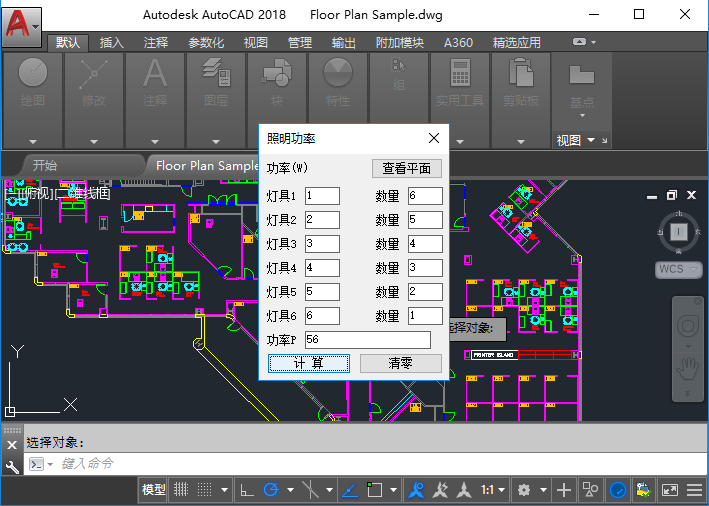The height and width of the screenshot is (506, 709).
Task: Click the View Plan (查看平面) button
Action: pos(406,168)
